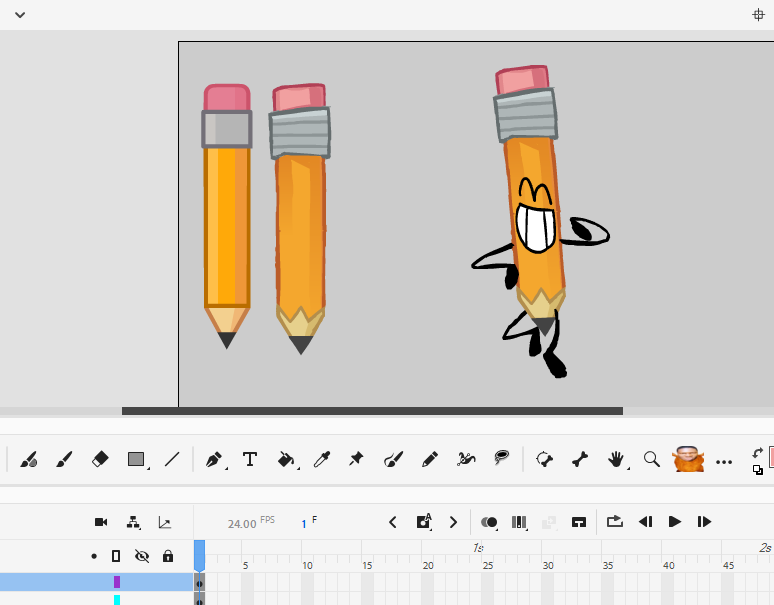The width and height of the screenshot is (774, 605).
Task: Select the Zoom magnifier tool
Action: pos(652,459)
